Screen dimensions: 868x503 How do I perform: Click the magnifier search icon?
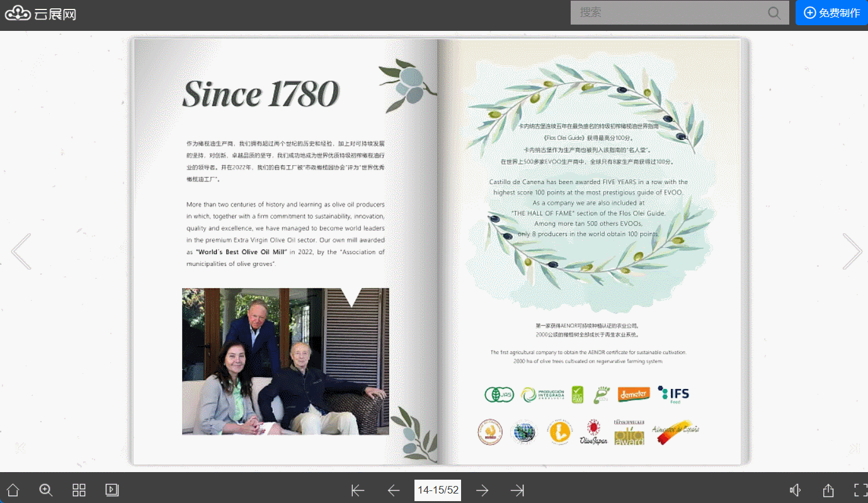tap(775, 13)
